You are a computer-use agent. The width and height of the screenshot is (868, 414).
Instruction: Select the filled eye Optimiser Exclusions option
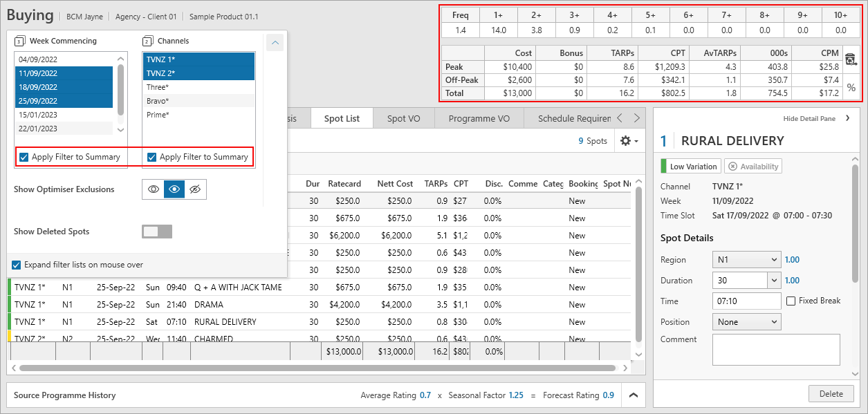tap(174, 189)
